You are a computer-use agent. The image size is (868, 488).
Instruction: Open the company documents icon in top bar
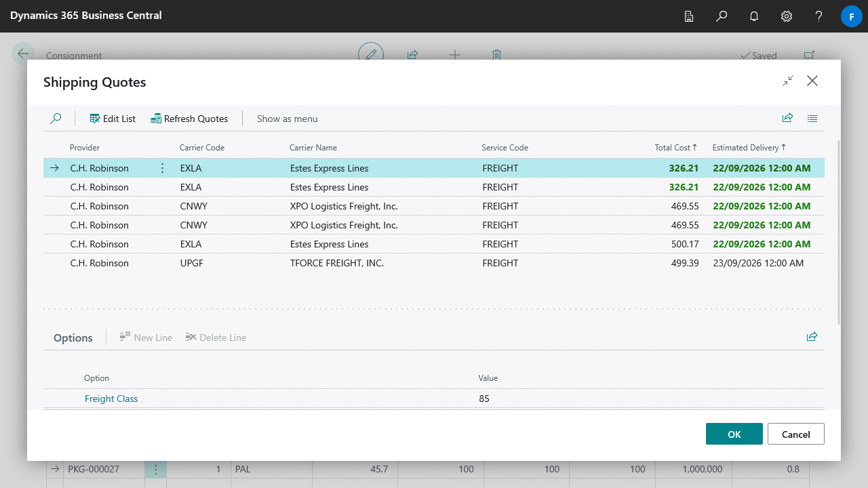click(x=689, y=16)
